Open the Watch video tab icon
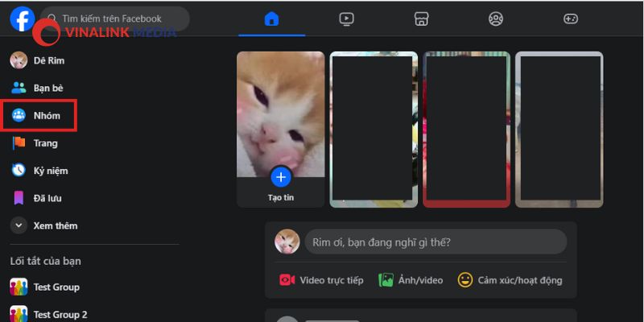Image resolution: width=644 pixels, height=322 pixels. [x=347, y=19]
